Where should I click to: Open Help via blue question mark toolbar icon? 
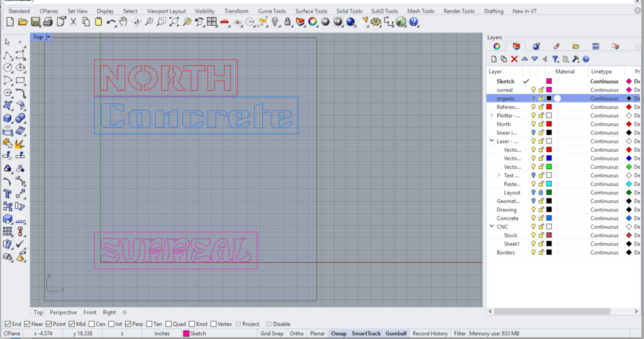coord(414,22)
